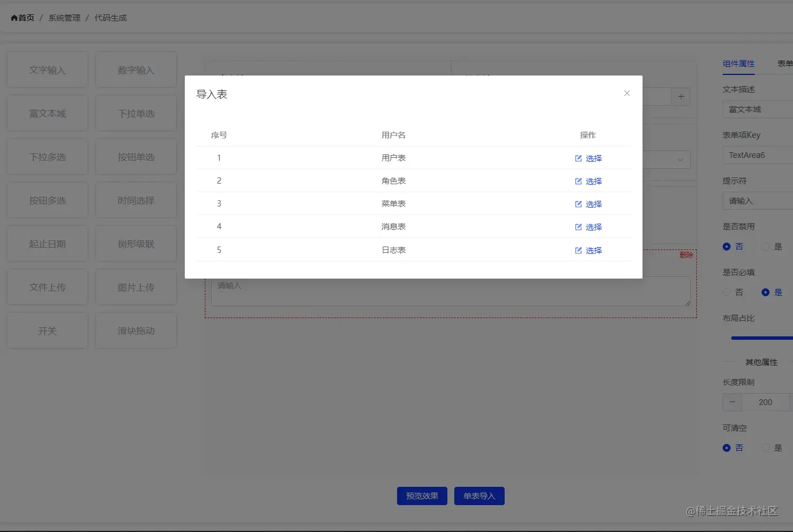The width and height of the screenshot is (793, 532).
Task: Open 代码生成 breadcrumb item
Action: pos(110,18)
